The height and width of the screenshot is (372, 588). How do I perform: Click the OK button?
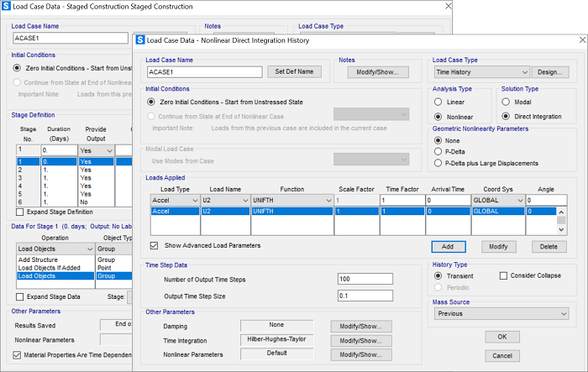point(502,337)
